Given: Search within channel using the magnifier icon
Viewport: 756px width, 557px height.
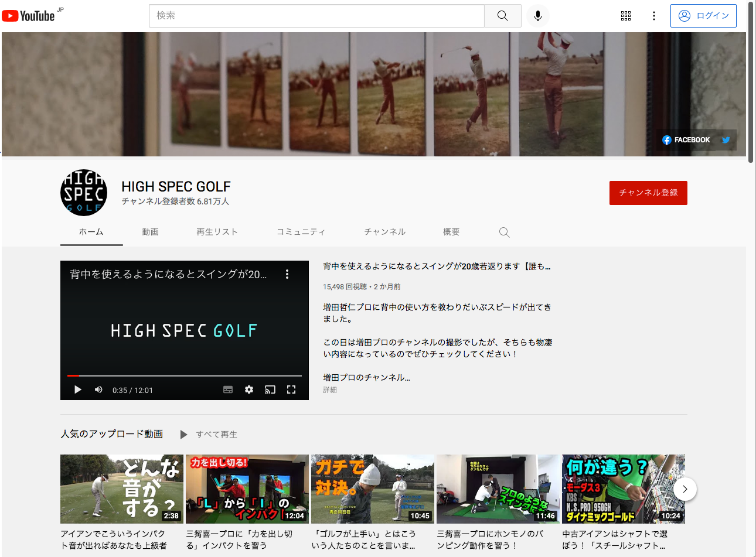Looking at the screenshot, I should point(504,232).
